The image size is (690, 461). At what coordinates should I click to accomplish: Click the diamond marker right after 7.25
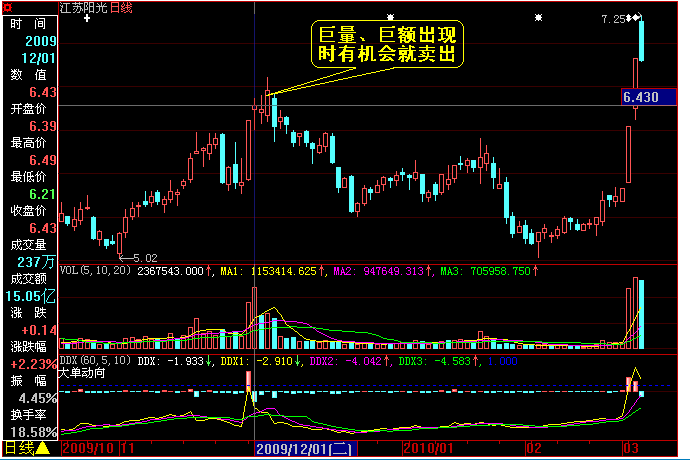(630, 18)
